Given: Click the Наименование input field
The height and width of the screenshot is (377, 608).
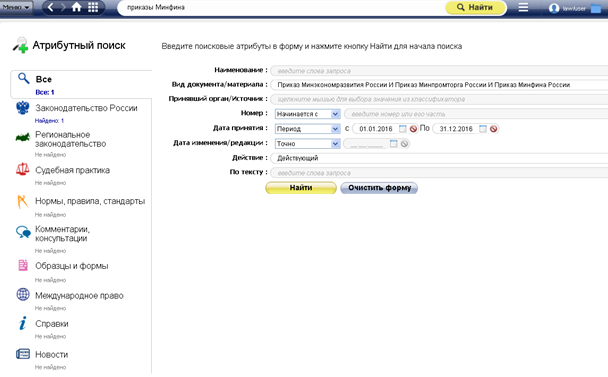Looking at the screenshot, I should [x=439, y=71].
